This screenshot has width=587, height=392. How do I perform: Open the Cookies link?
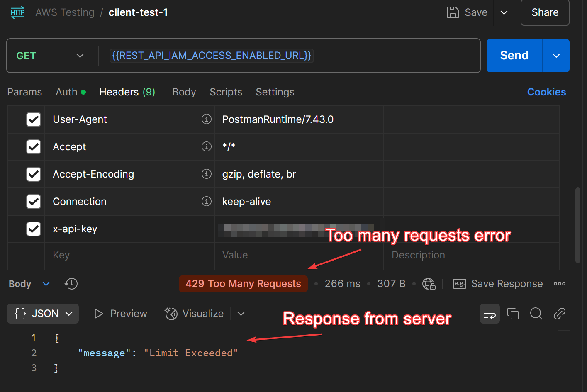tap(546, 92)
